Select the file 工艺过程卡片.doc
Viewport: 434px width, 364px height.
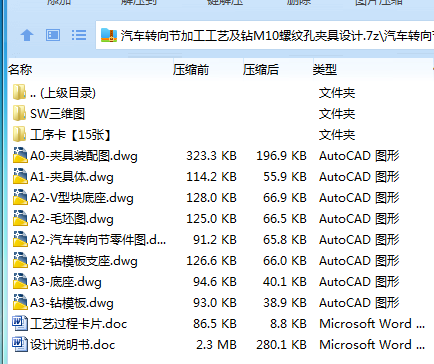(x=79, y=324)
